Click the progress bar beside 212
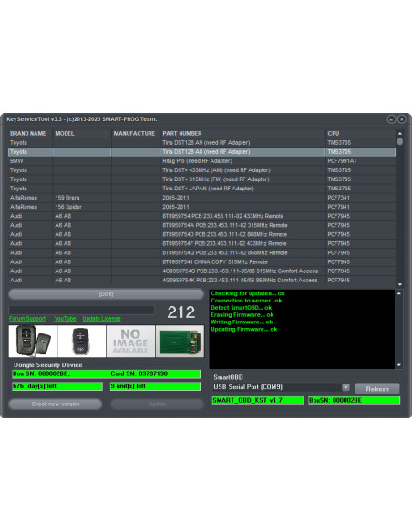Viewport: 412px width, 532px height. (x=81, y=310)
